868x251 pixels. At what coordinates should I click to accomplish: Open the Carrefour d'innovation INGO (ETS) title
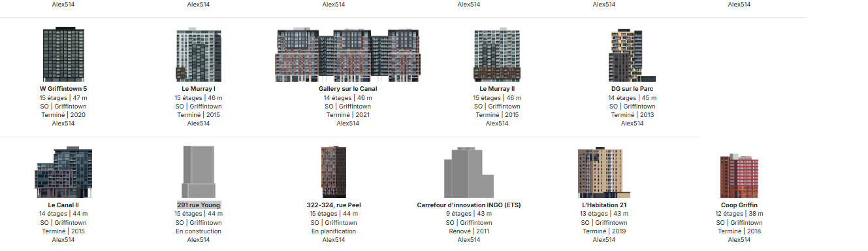point(469,205)
